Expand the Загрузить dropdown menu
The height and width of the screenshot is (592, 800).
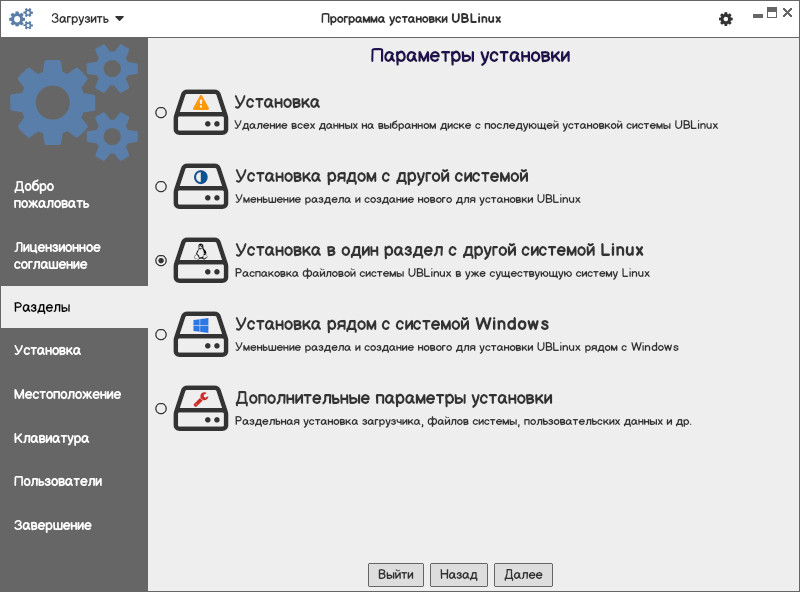[88, 18]
